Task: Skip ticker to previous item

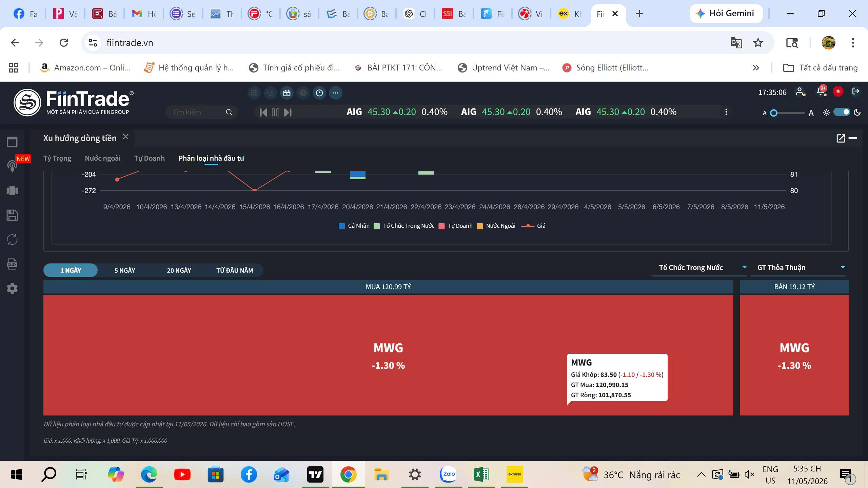Action: [263, 113]
